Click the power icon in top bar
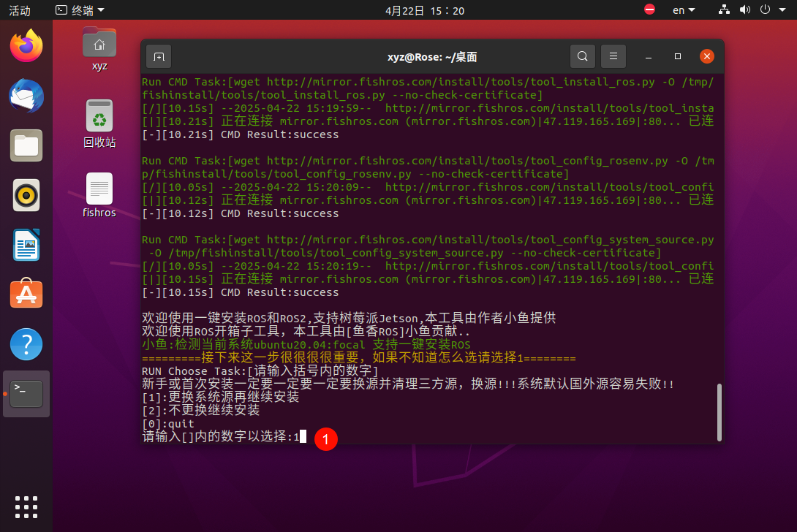 tap(765, 9)
